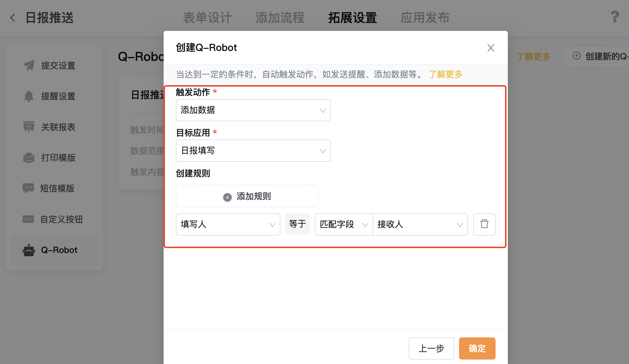Switch to the 表单设计 tab
The width and height of the screenshot is (629, 364).
pyautogui.click(x=207, y=18)
